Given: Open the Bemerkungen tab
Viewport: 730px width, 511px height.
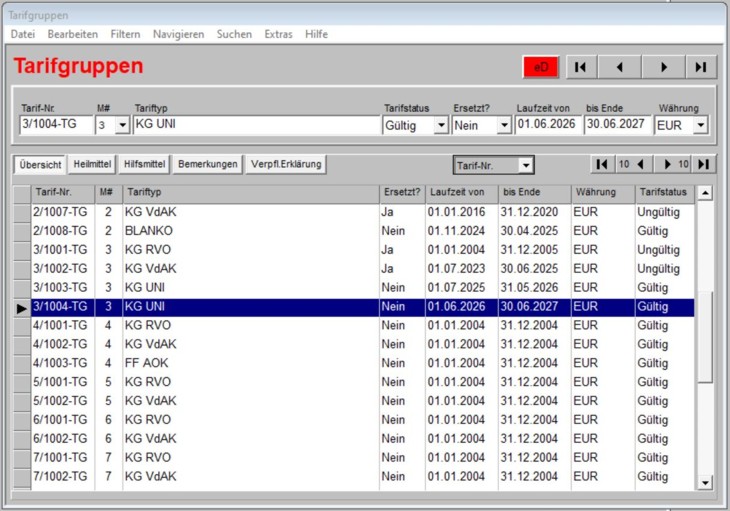Looking at the screenshot, I should 208,164.
